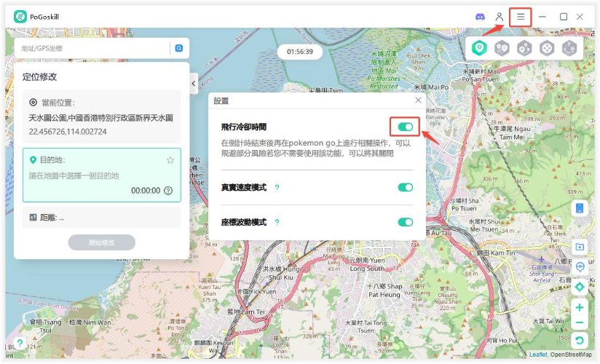
Task: Toggle the 座標波動模式 switch
Action: pyautogui.click(x=406, y=222)
